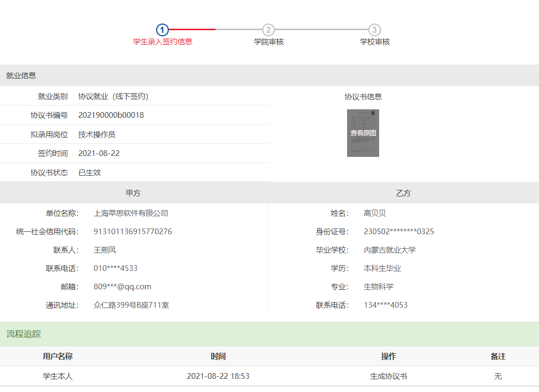Click company name 上海萃思软件有限公司
This screenshot has height=392, width=539.
[x=131, y=213]
